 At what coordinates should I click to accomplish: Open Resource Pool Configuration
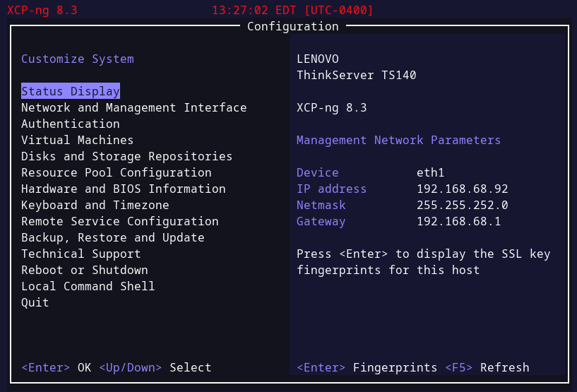117,172
